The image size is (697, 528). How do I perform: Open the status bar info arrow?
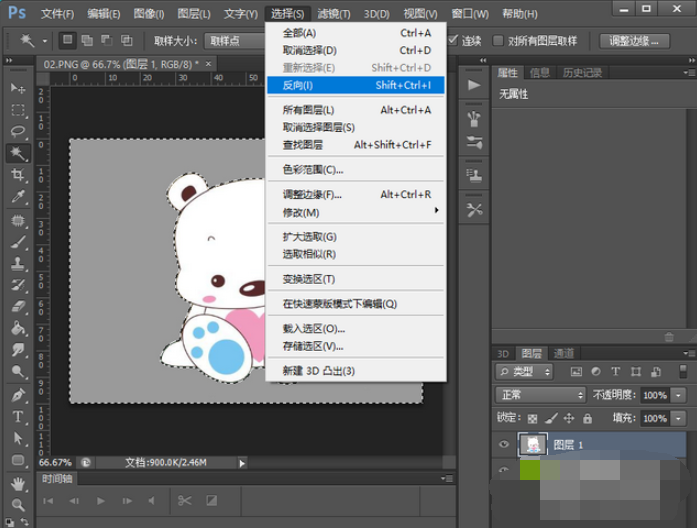click(x=242, y=463)
